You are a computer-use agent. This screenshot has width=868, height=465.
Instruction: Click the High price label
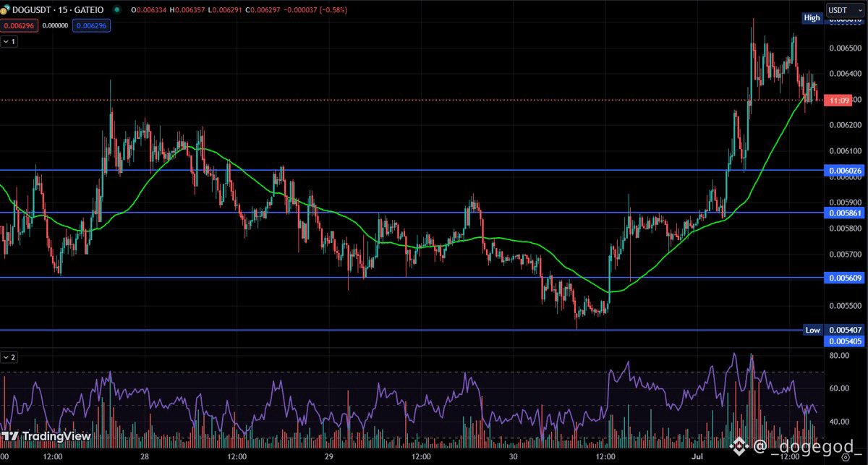click(812, 18)
